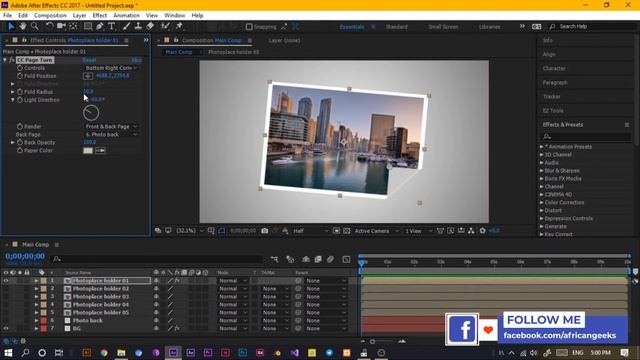
Task: Select the Roto Brush tool
Action: [165, 26]
